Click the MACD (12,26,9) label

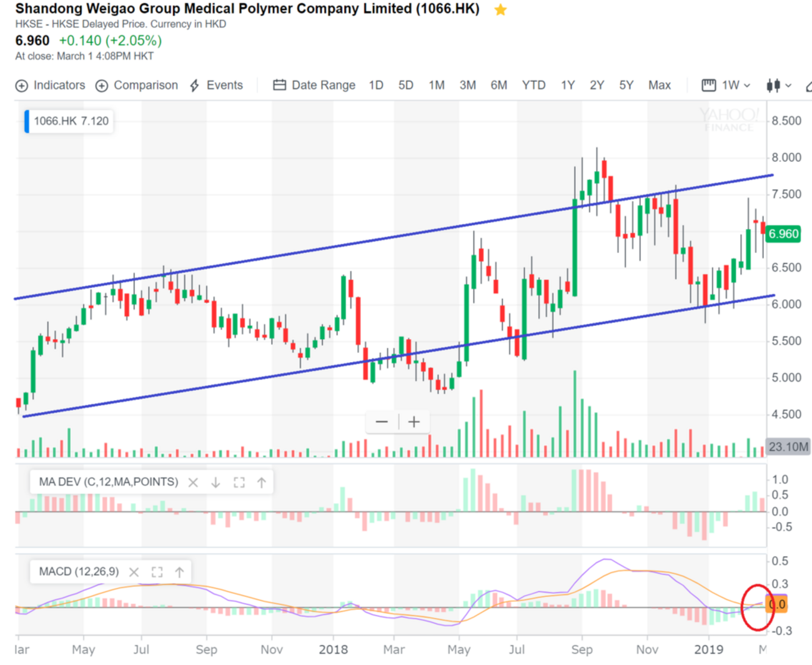79,572
